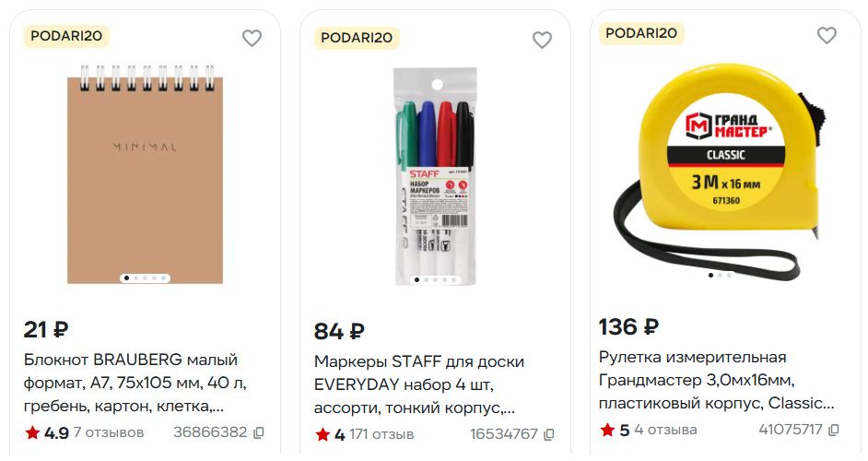The image size is (868, 461).
Task: Favorite the STAFF markers set
Action: click(542, 40)
